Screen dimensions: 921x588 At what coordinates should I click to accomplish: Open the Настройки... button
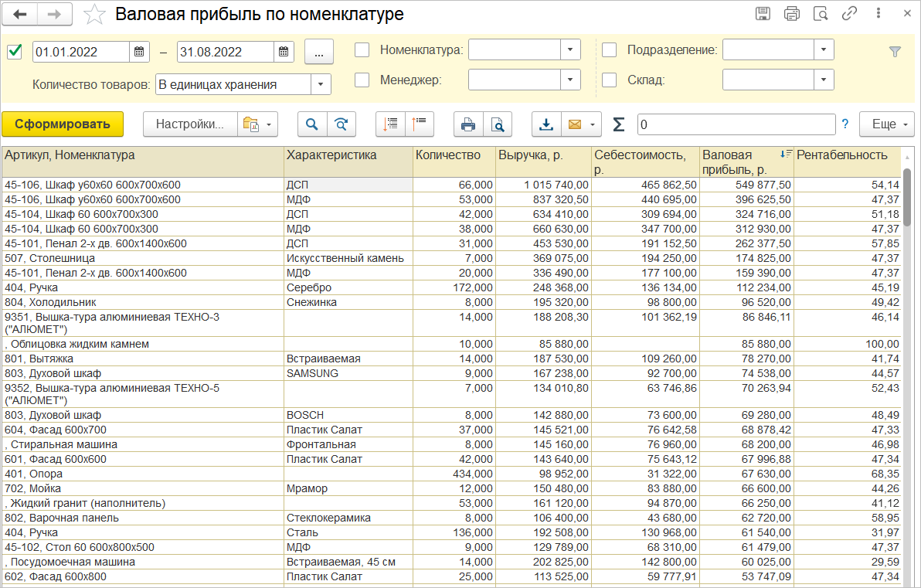[x=190, y=124]
